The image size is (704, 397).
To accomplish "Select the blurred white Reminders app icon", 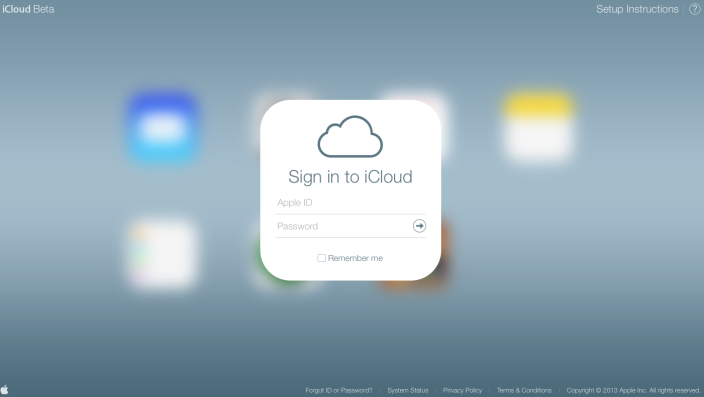I will pyautogui.click(x=163, y=253).
